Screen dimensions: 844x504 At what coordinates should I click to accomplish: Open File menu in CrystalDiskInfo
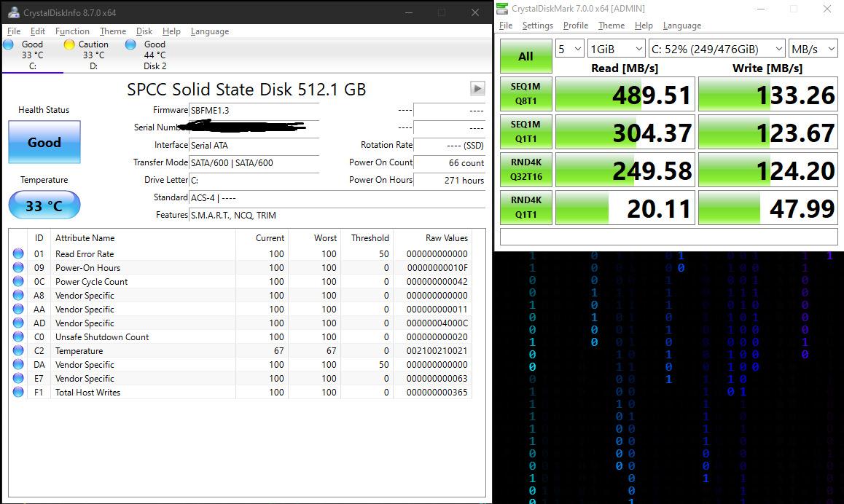click(14, 31)
